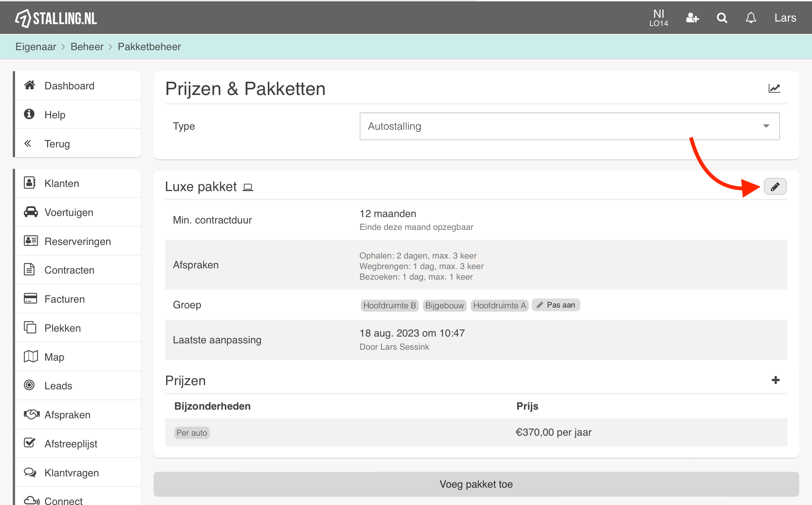
Task: Go back using Terug in sidebar
Action: tap(57, 144)
